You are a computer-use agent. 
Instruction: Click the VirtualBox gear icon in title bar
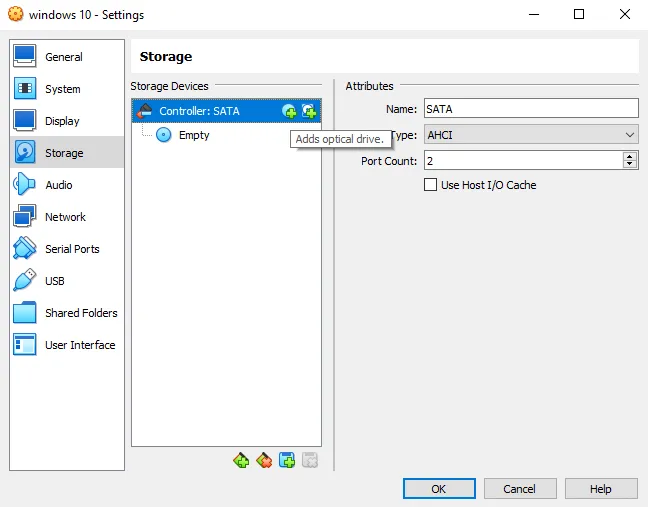point(16,14)
